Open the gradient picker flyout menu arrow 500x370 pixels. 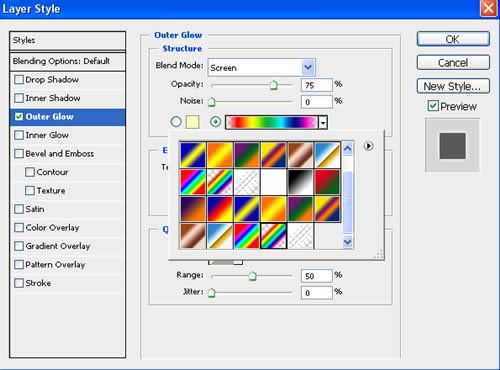pyautogui.click(x=368, y=146)
